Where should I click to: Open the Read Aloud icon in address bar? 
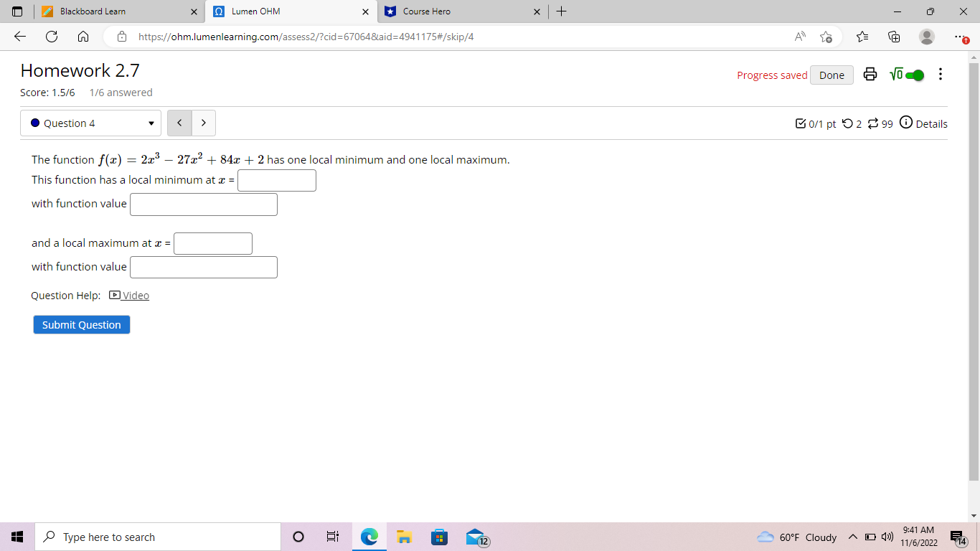click(800, 37)
